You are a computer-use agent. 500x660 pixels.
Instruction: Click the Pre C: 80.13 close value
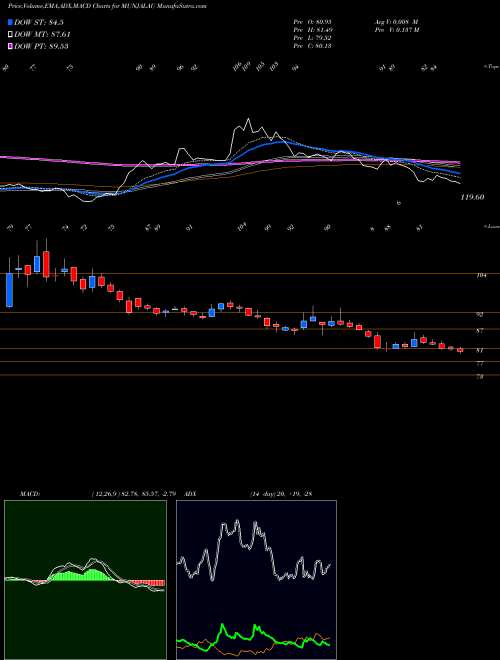pos(312,46)
